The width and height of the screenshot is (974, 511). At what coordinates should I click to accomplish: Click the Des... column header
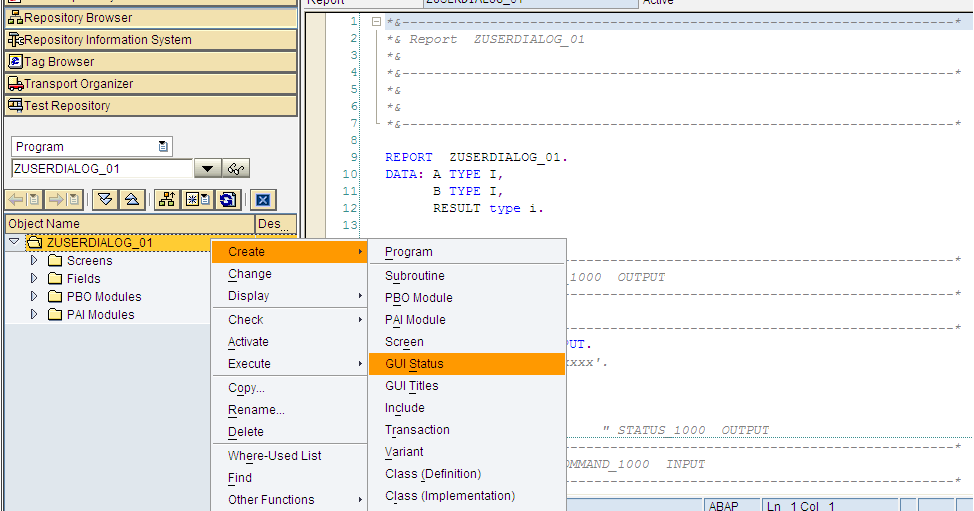(x=276, y=224)
